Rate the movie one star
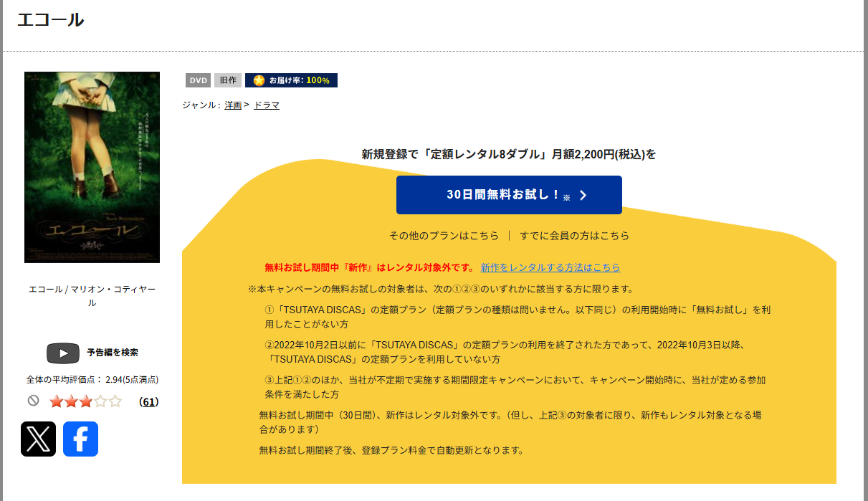 (57, 401)
